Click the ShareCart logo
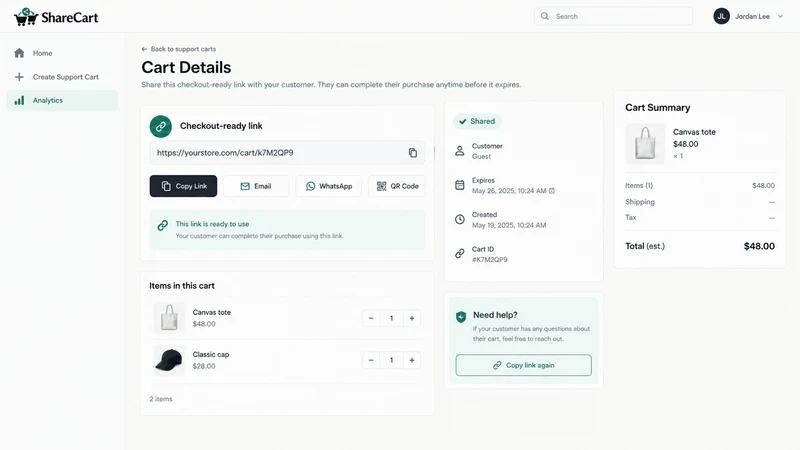800x450 pixels. (x=56, y=17)
